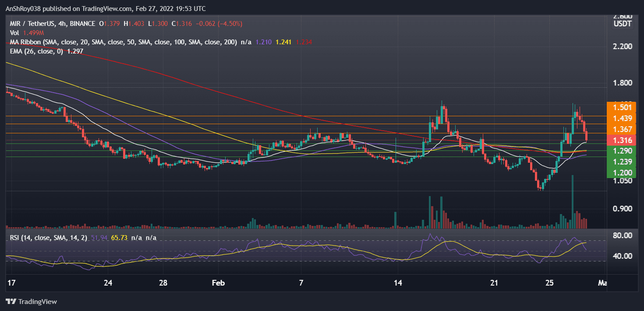Click the orange 1.501 price level label

click(622, 106)
